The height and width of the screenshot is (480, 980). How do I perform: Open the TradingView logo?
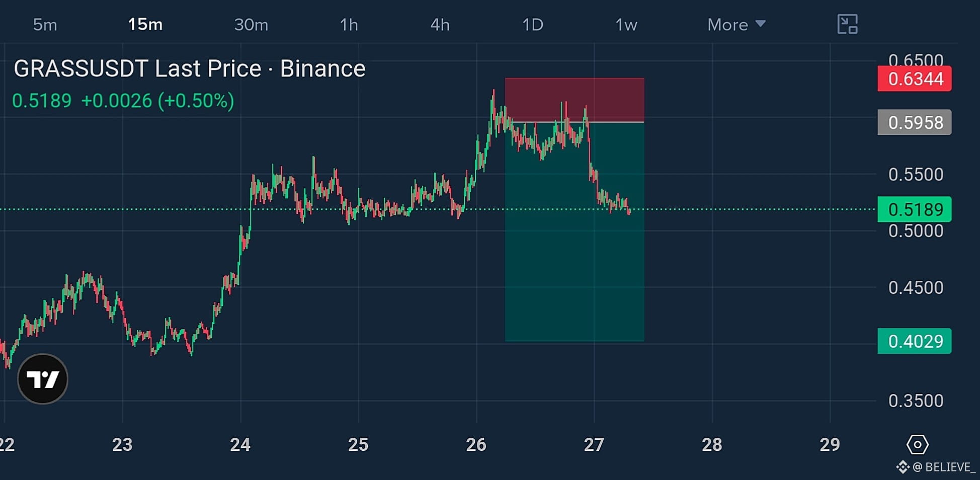point(43,379)
